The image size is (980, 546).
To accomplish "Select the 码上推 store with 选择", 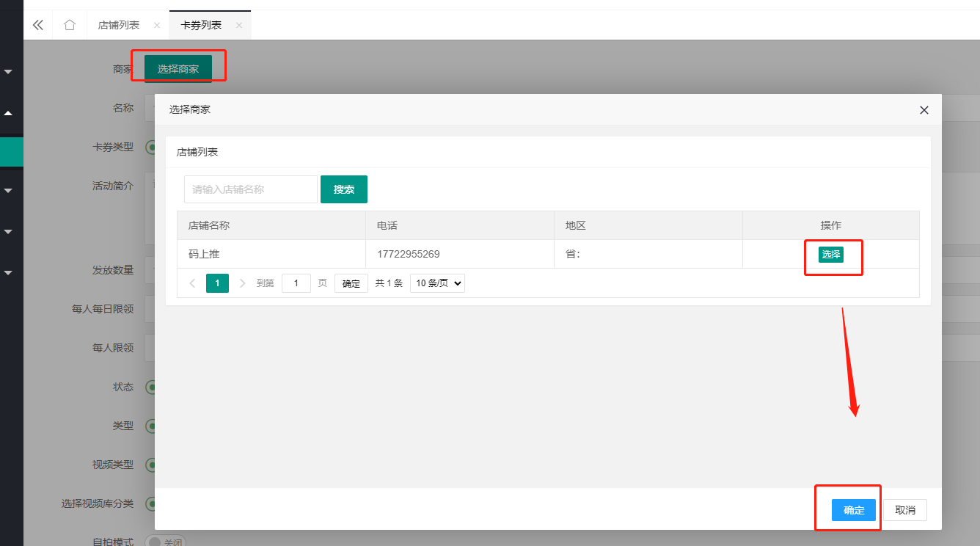I will point(831,255).
